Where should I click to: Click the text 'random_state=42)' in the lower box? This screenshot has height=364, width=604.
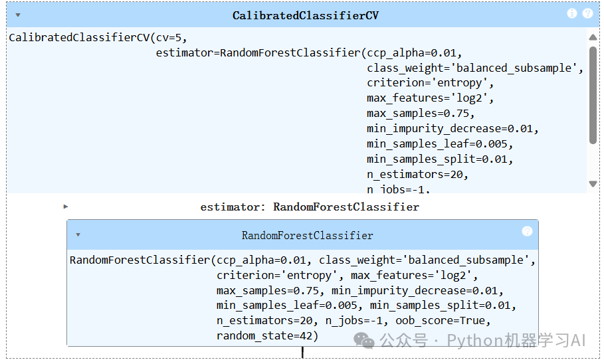[x=267, y=336]
